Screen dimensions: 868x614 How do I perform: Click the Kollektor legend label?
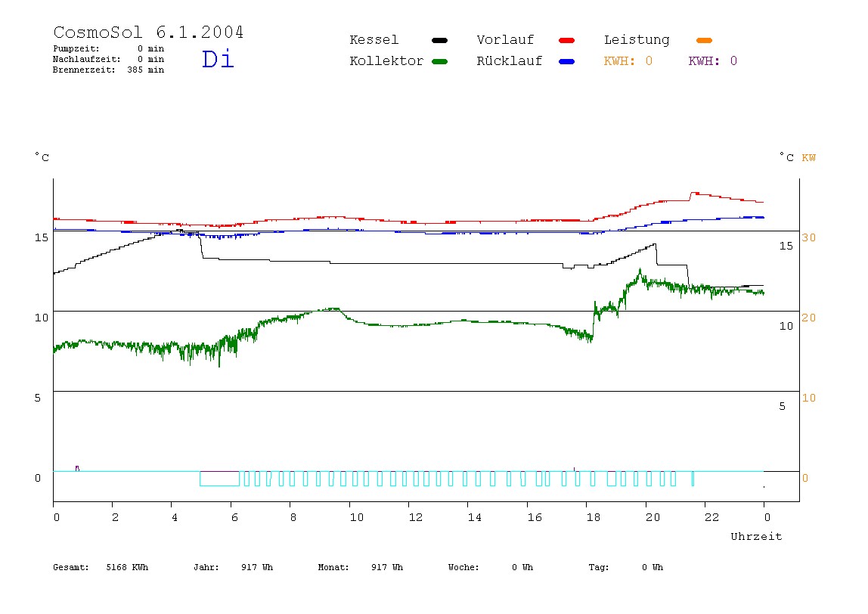pyautogui.click(x=386, y=61)
